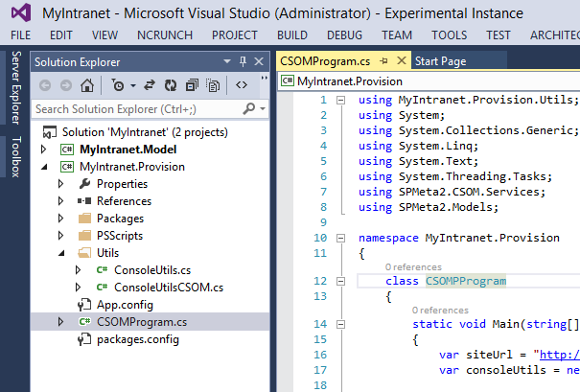Open the VIEW menu
The width and height of the screenshot is (580, 392).
(x=104, y=35)
